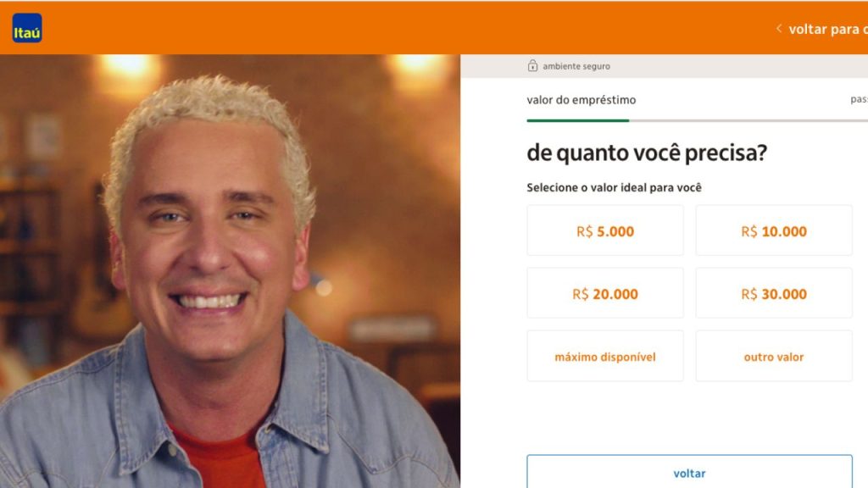The image size is (868, 488).
Task: Choose the R$ 30.000 option
Action: [774, 293]
